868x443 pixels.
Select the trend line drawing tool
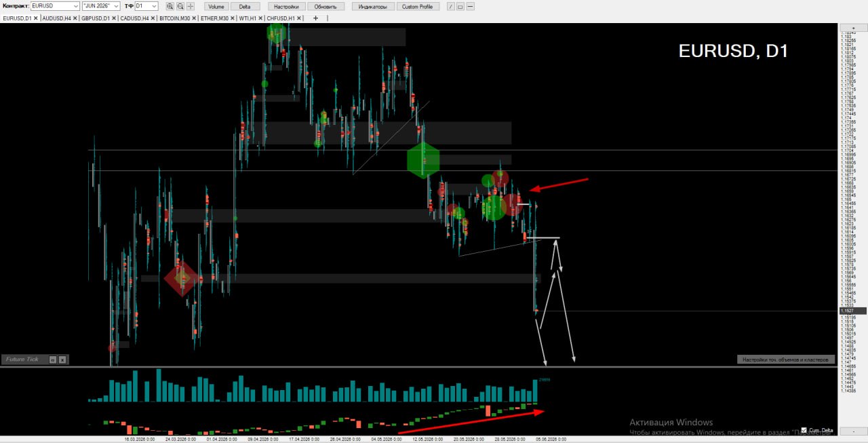[450, 6]
